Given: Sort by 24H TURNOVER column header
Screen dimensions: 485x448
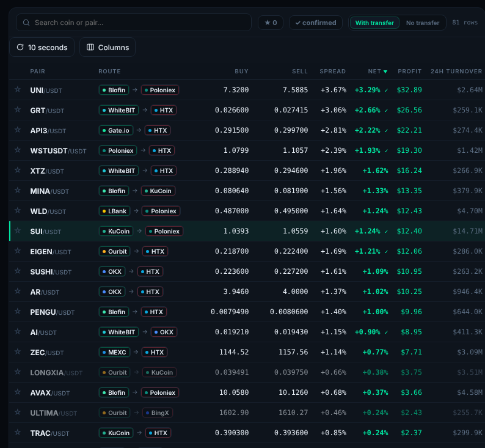Looking at the screenshot, I should pyautogui.click(x=456, y=71).
